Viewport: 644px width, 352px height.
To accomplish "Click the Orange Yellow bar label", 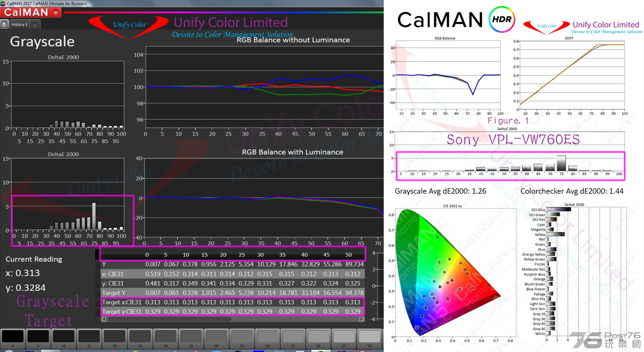I will coord(534,254).
